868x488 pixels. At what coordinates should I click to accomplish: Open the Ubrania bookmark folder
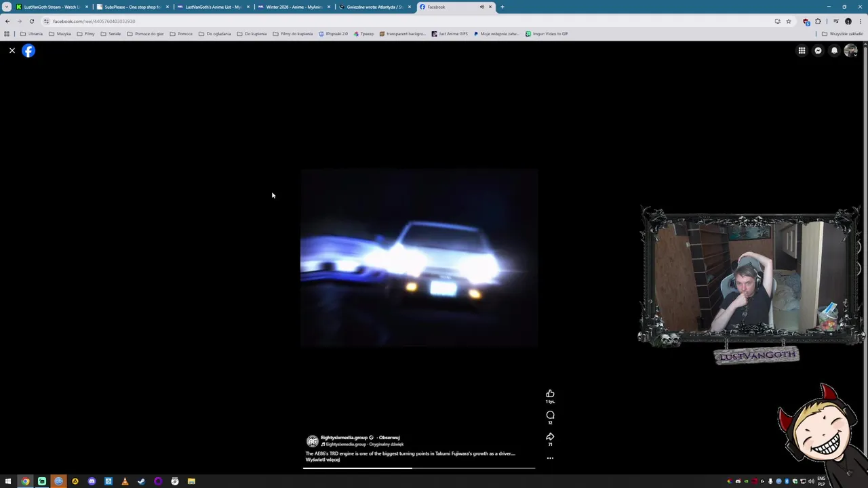[32, 33]
